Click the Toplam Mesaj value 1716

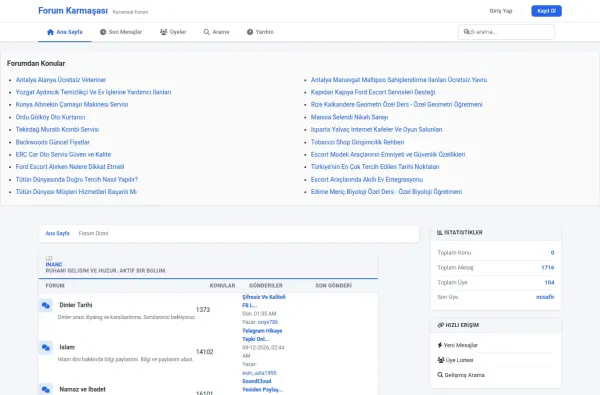coord(548,267)
